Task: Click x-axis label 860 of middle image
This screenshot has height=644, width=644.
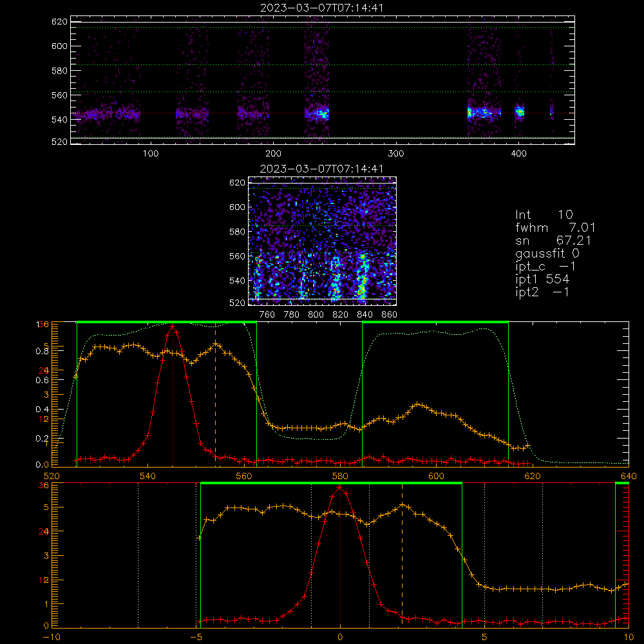Action: [x=390, y=315]
